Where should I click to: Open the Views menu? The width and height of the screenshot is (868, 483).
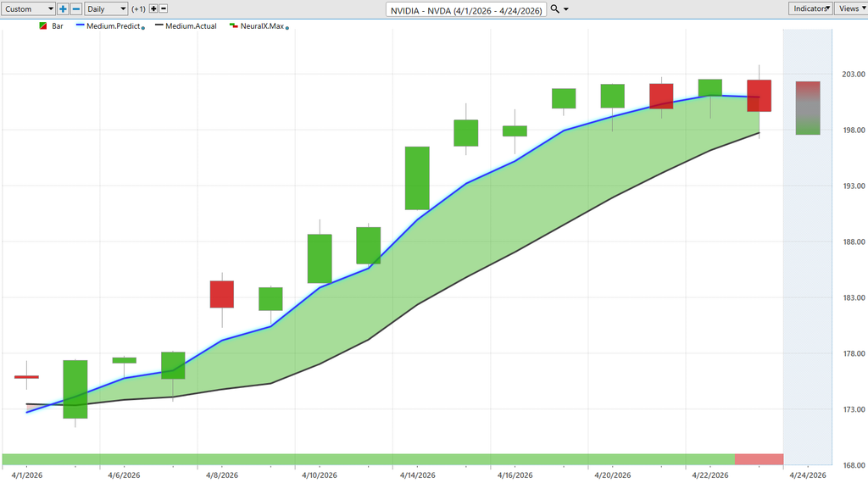tap(851, 8)
